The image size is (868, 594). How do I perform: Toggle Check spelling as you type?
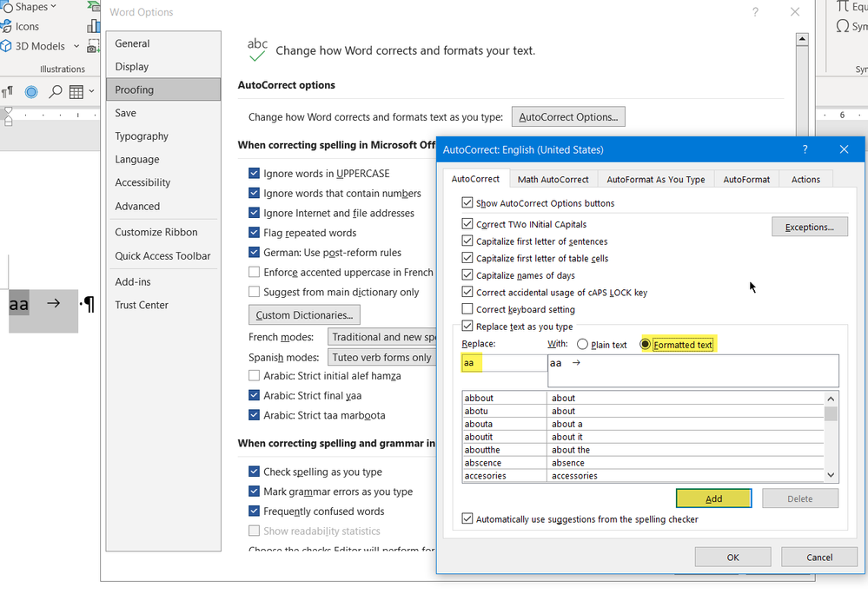coord(254,472)
